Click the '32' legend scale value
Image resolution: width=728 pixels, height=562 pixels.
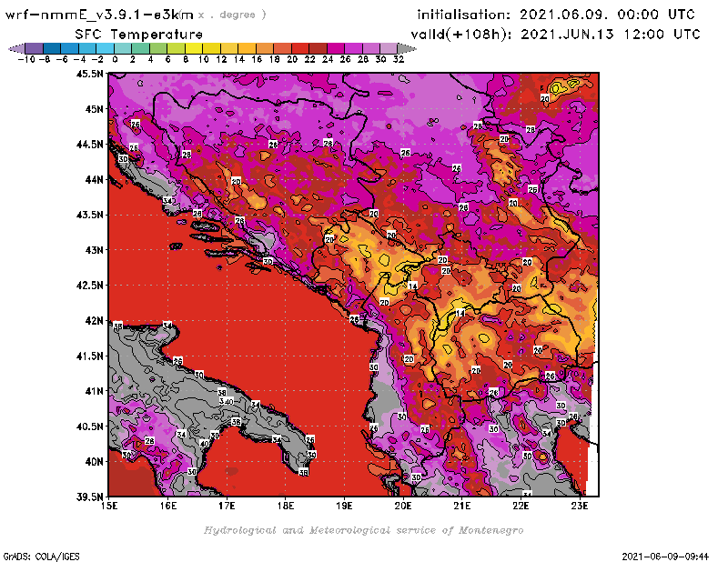[399, 59]
